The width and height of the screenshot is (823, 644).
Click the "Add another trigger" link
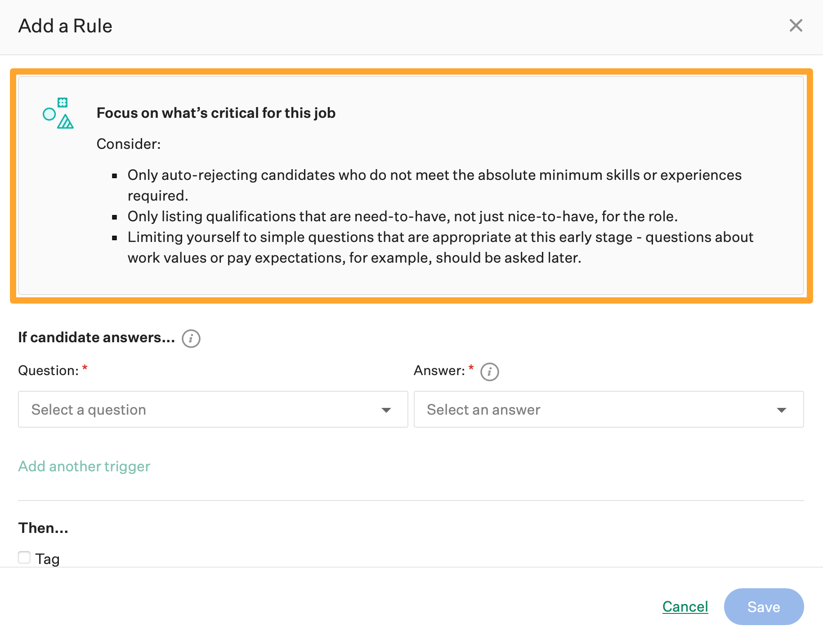pyautogui.click(x=84, y=466)
